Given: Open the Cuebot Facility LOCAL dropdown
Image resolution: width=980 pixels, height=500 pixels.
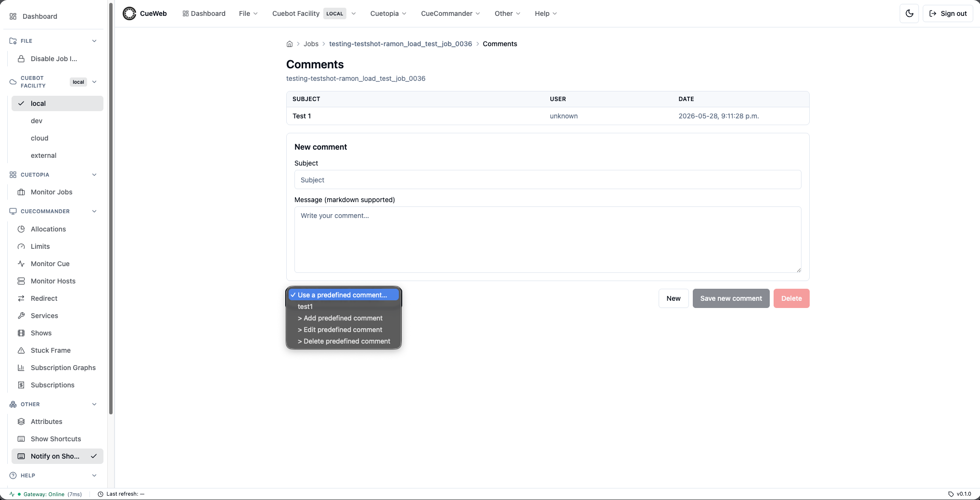Looking at the screenshot, I should point(314,13).
